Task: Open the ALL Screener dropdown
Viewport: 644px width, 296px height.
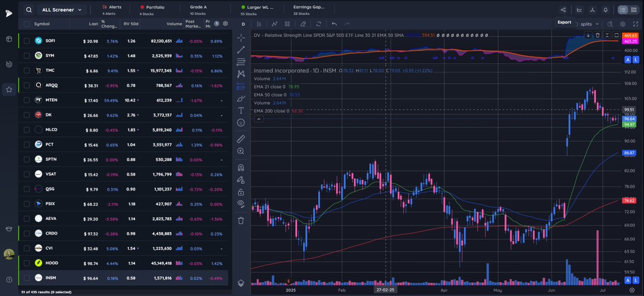Action: (x=62, y=10)
